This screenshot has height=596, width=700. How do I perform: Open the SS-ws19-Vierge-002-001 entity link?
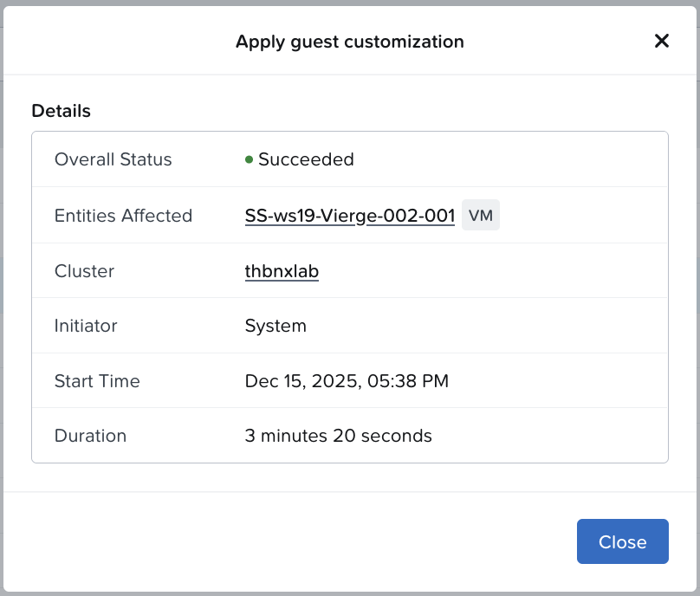pos(349,216)
